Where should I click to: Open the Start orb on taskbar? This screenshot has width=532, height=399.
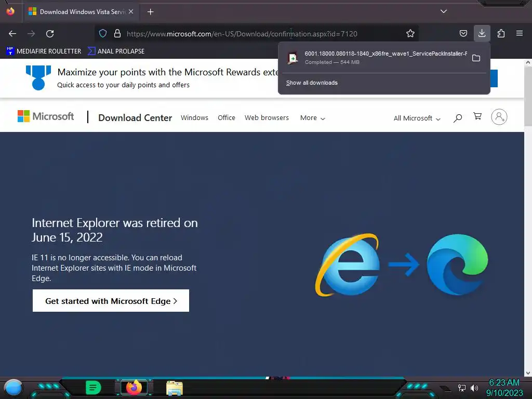(x=13, y=388)
